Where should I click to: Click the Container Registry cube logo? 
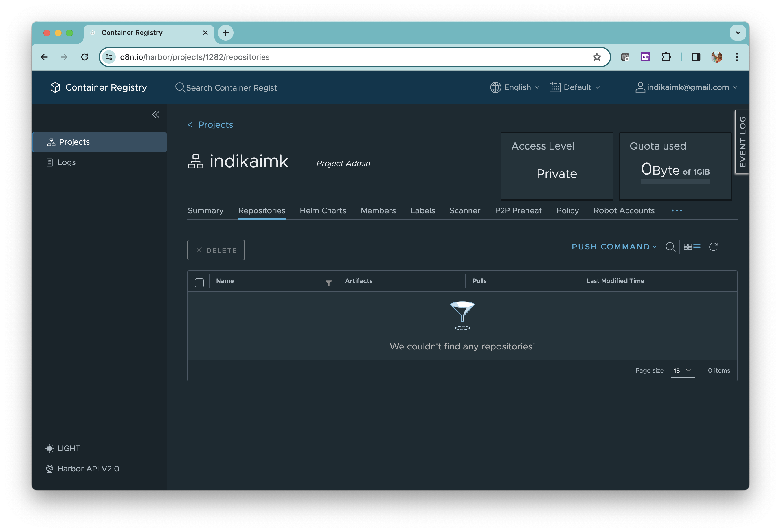[x=55, y=87]
